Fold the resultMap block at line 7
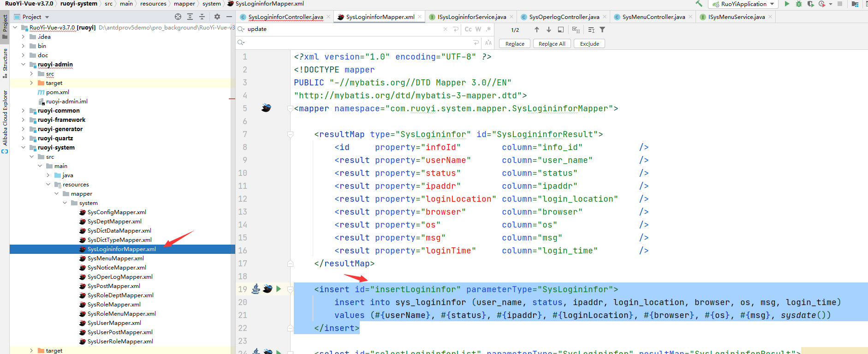Viewport: 868px width, 354px height. coord(290,134)
